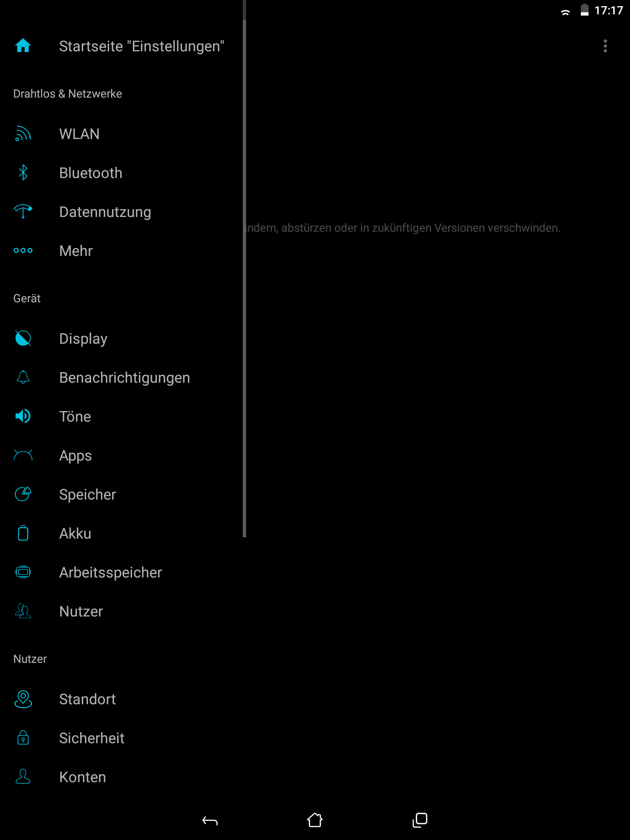
Task: Open the Datennutzung gauge icon
Action: click(23, 212)
